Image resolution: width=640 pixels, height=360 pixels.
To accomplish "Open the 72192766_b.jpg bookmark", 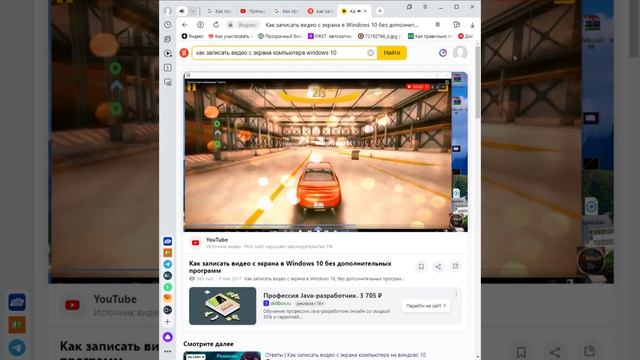I will coord(380,36).
